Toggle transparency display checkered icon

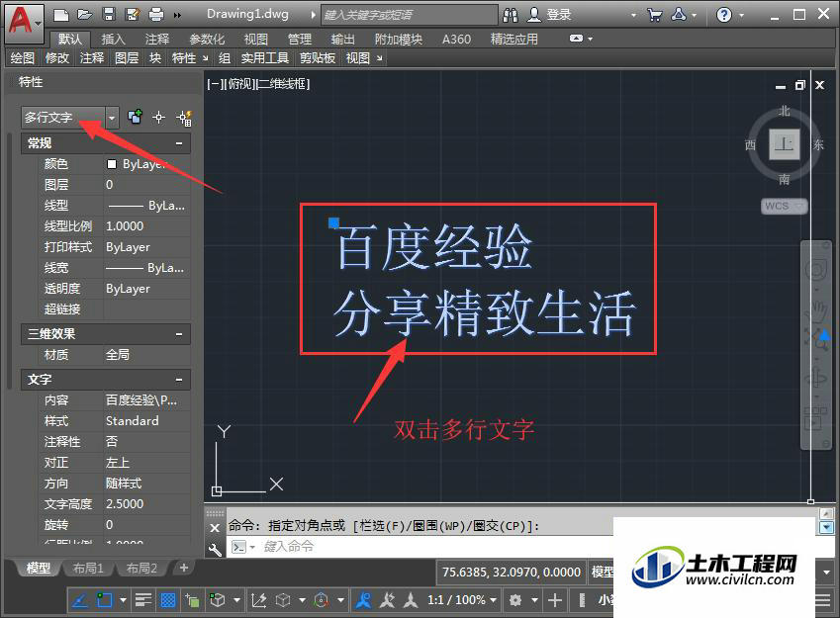(167, 600)
